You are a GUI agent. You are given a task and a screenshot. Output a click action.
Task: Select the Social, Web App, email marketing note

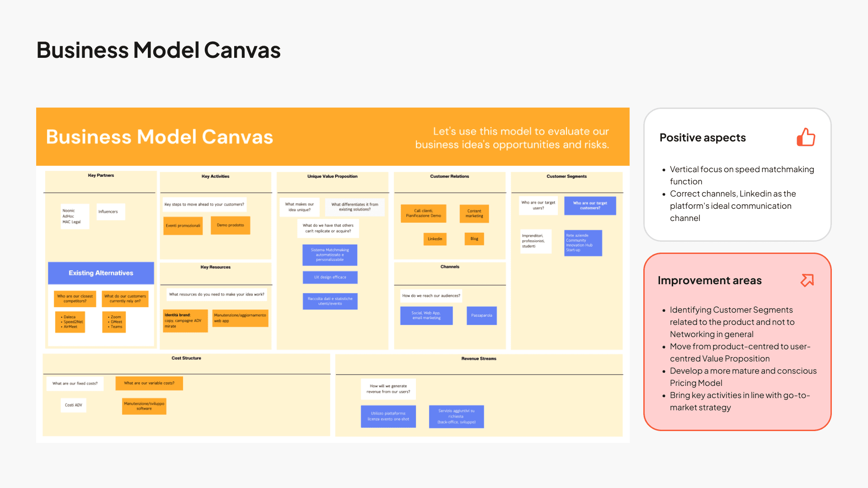(426, 315)
